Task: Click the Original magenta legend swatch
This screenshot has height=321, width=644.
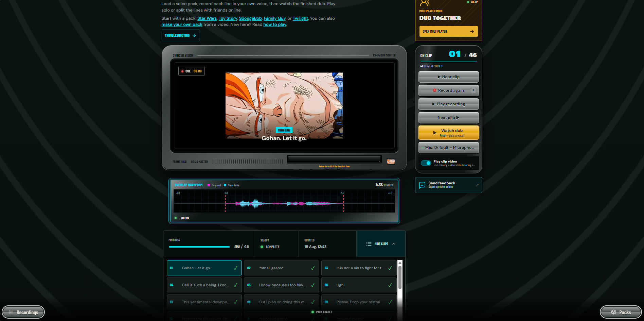Action: [x=209, y=185]
